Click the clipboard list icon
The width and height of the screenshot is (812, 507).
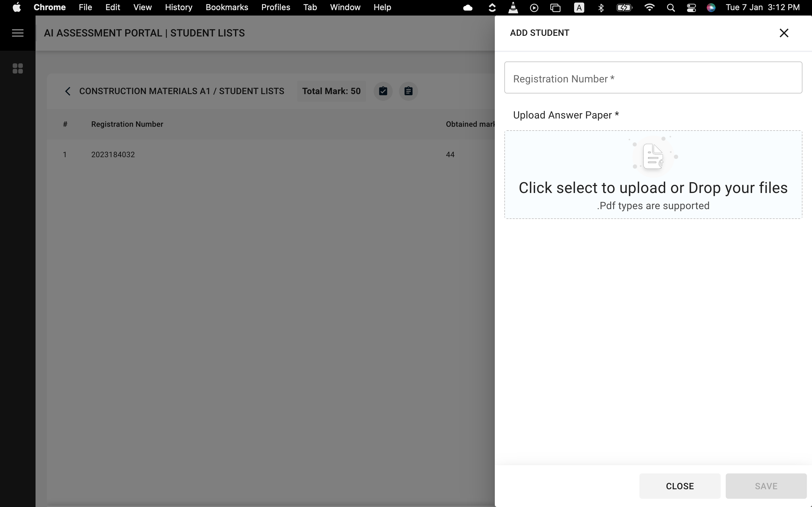click(x=408, y=91)
